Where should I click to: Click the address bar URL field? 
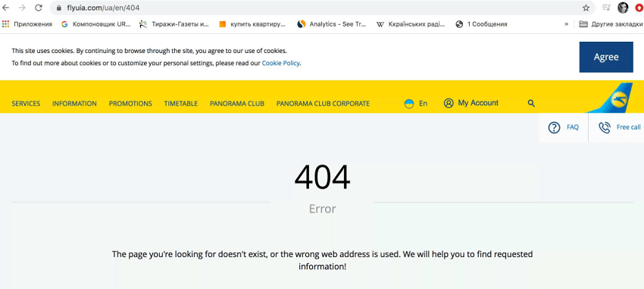[x=323, y=8]
